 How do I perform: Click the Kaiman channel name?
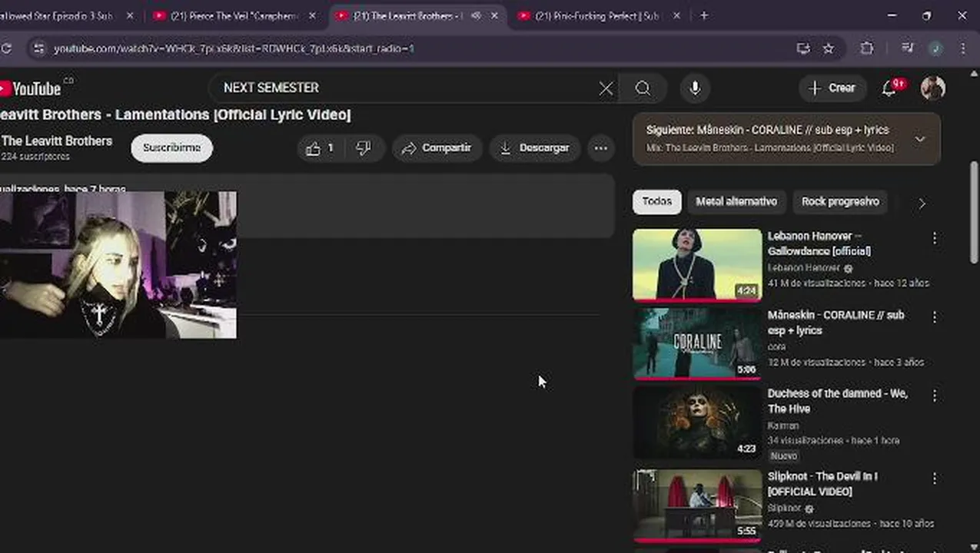point(783,426)
